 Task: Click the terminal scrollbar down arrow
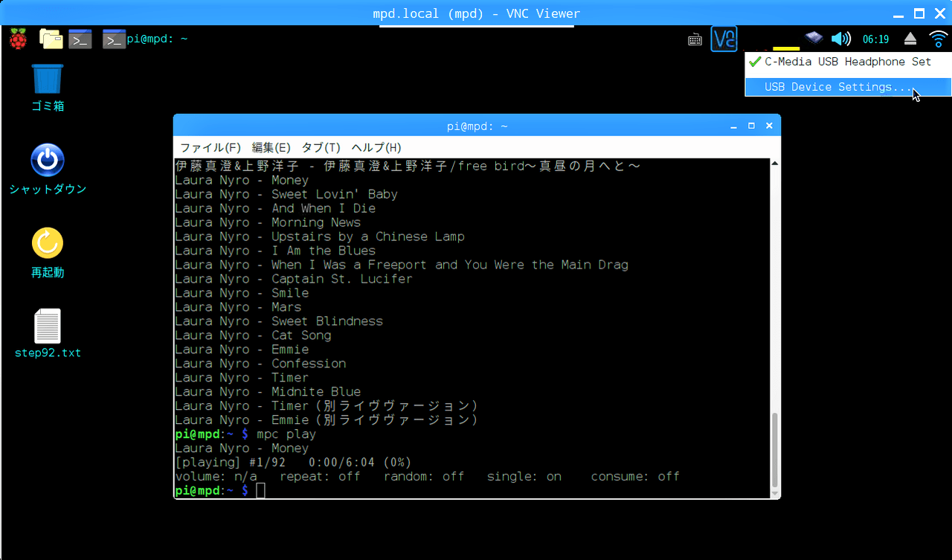click(x=775, y=493)
